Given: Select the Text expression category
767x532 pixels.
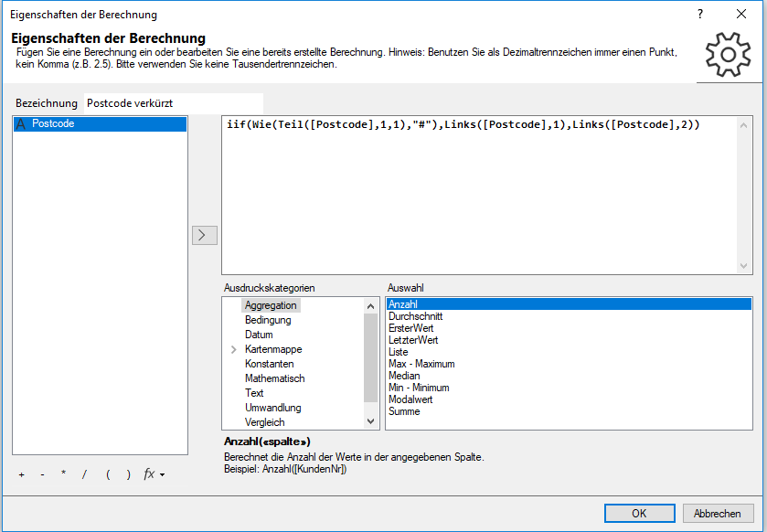Looking at the screenshot, I should (x=254, y=393).
